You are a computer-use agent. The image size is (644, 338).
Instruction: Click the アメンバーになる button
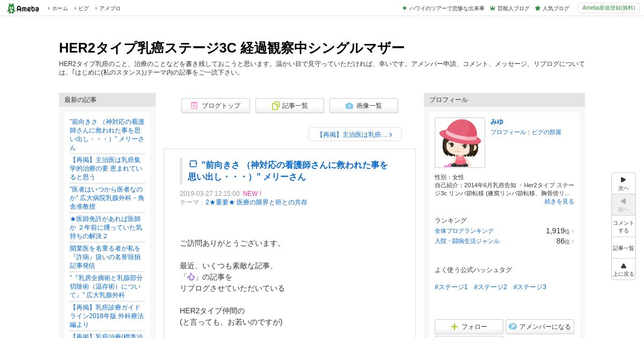540,327
